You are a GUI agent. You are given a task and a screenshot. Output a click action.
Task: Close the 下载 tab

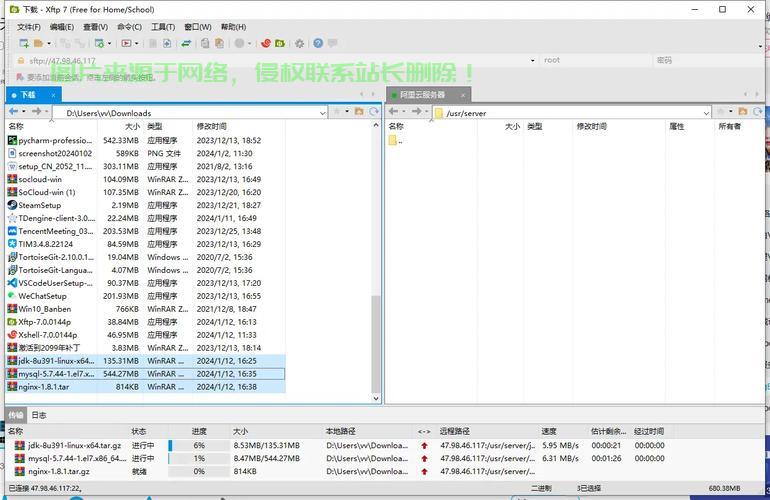pyautogui.click(x=54, y=95)
